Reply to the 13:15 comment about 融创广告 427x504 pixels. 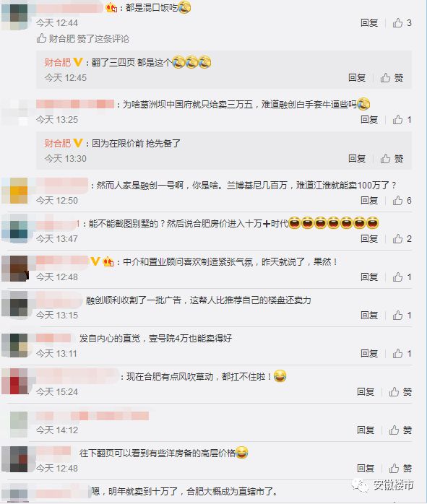click(x=369, y=315)
